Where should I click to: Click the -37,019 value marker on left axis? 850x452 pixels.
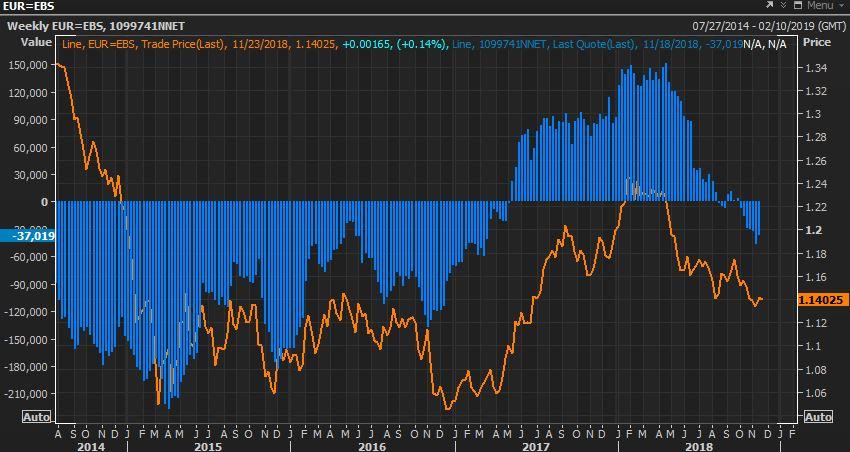click(32, 236)
